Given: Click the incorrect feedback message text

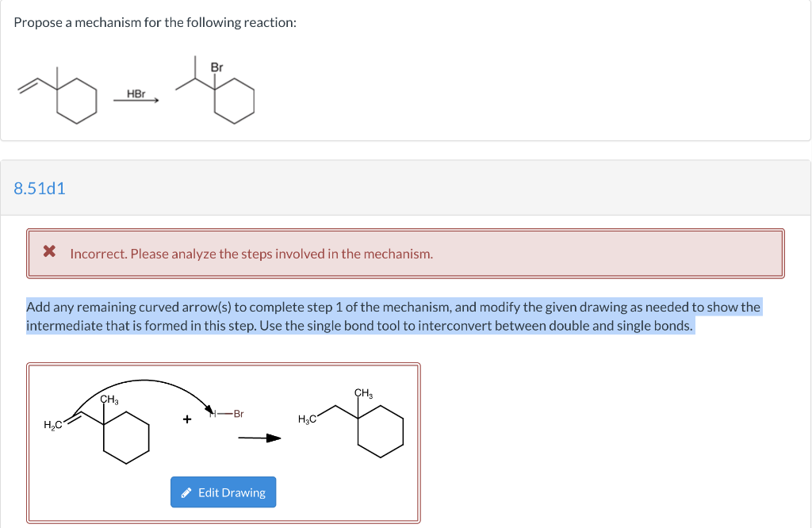Looking at the screenshot, I should (x=251, y=254).
